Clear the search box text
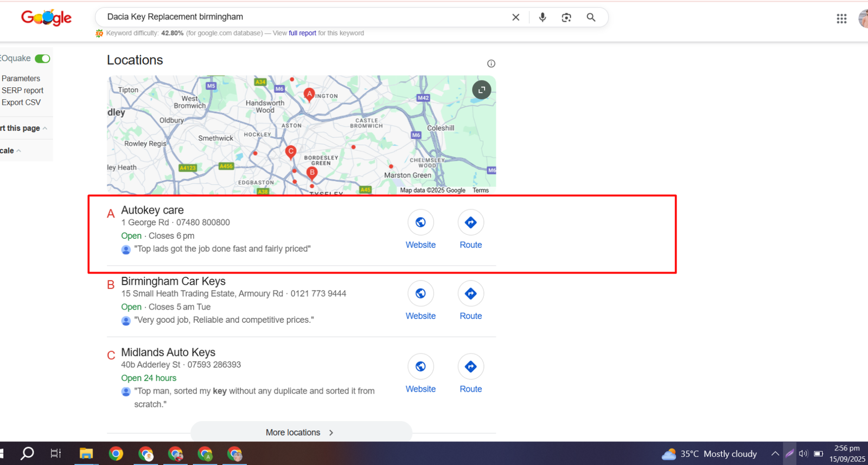 coord(515,17)
